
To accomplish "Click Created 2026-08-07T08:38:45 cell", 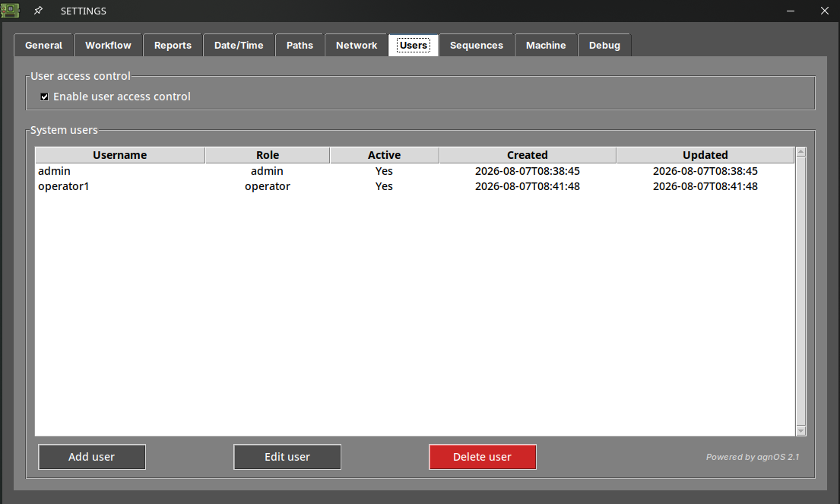I will [528, 171].
